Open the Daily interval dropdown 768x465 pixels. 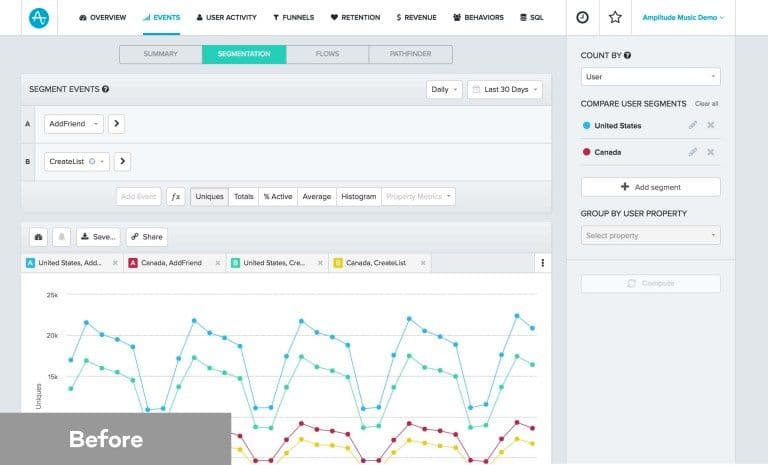point(444,89)
